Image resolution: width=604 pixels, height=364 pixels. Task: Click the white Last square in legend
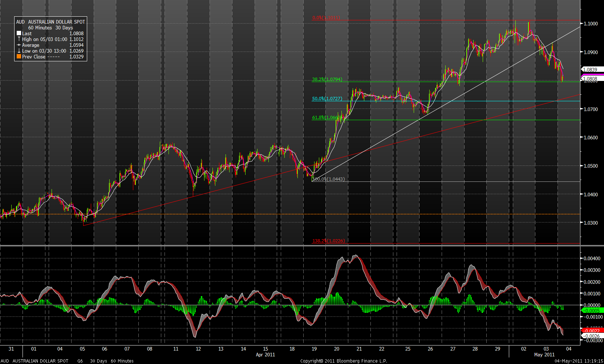(x=19, y=33)
